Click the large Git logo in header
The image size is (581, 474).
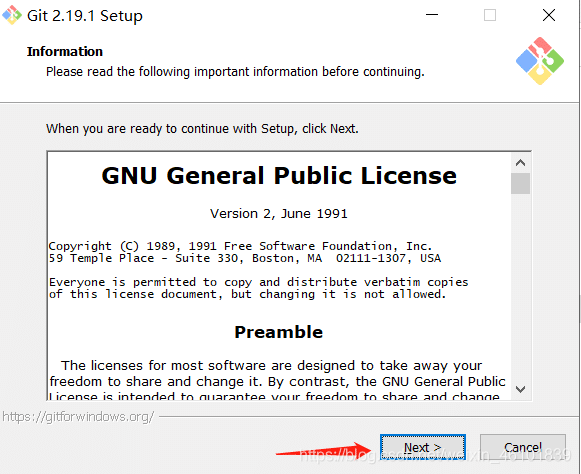(x=540, y=61)
